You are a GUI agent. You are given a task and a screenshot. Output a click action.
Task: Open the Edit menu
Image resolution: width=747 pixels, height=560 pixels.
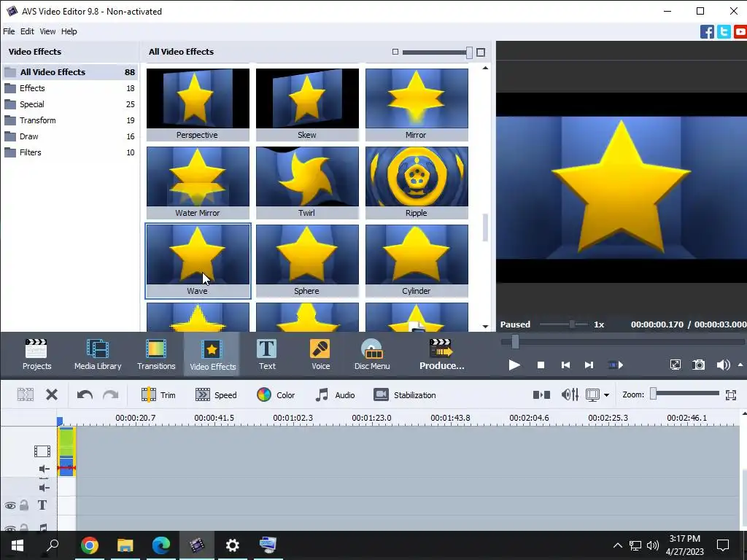27,31
